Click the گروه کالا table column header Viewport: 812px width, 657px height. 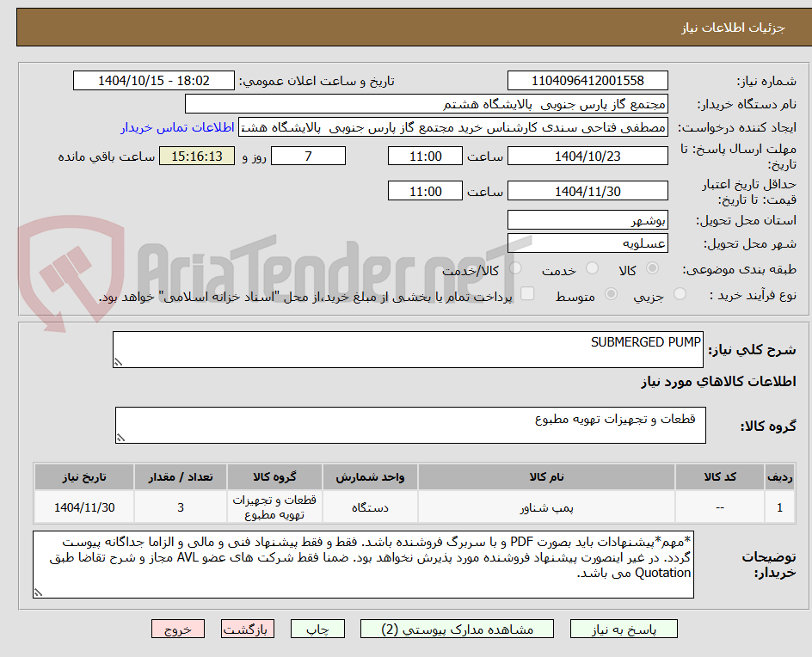pos(274,476)
